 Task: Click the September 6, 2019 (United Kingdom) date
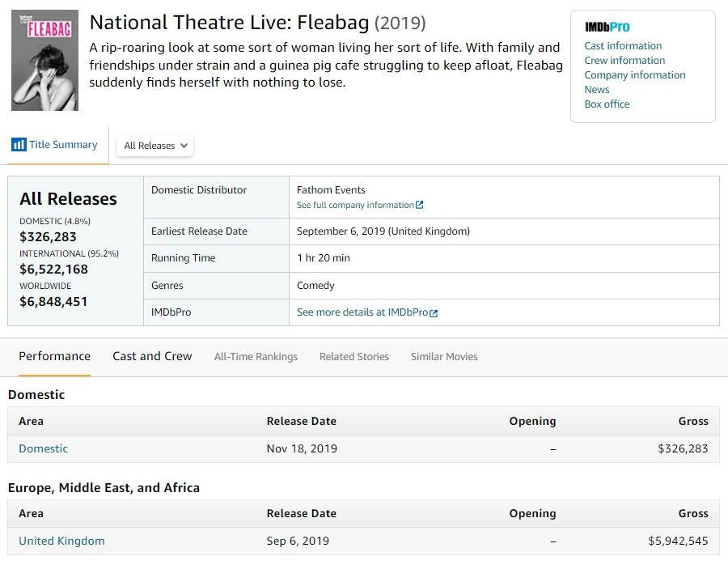[383, 231]
